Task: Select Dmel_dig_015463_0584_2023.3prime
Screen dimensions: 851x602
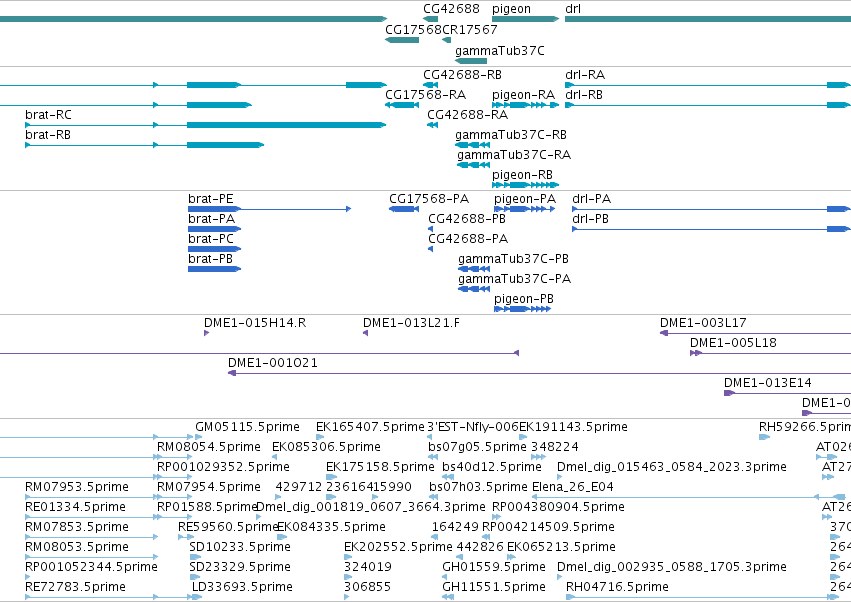Action: 672,467
